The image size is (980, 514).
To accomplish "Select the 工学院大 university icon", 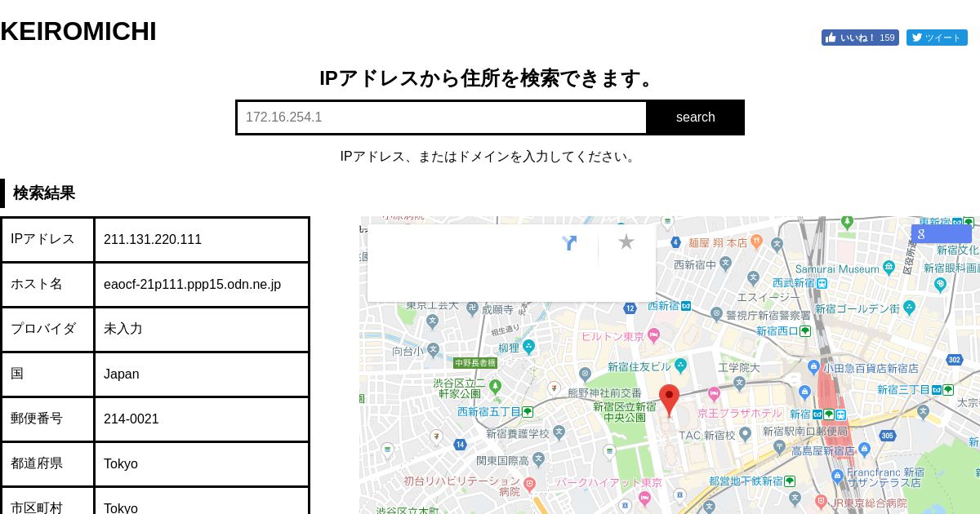I will [739, 382].
